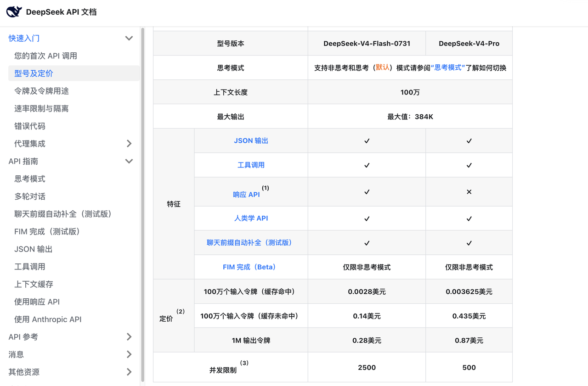Open 使用 Anthropic API sidebar entry
588x386 pixels.
click(x=48, y=319)
